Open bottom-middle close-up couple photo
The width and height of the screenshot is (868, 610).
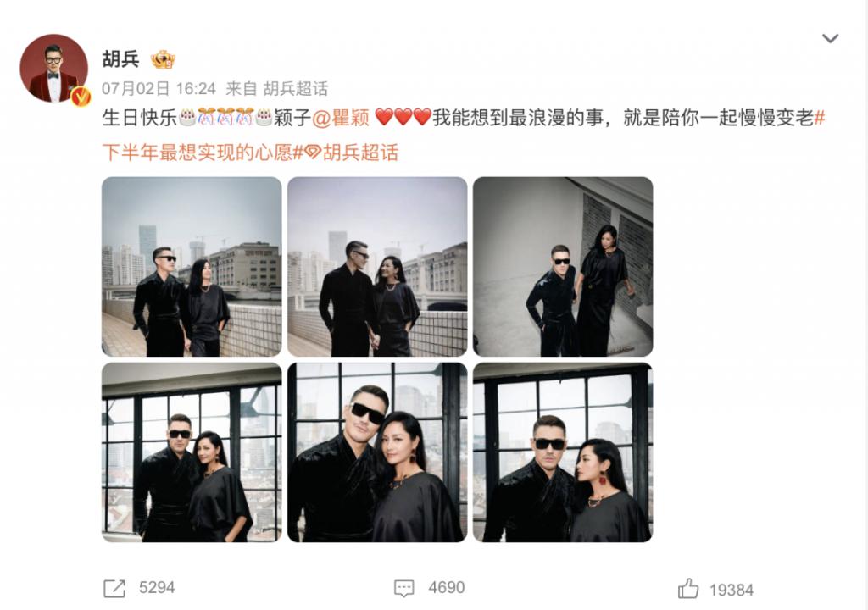tap(377, 452)
